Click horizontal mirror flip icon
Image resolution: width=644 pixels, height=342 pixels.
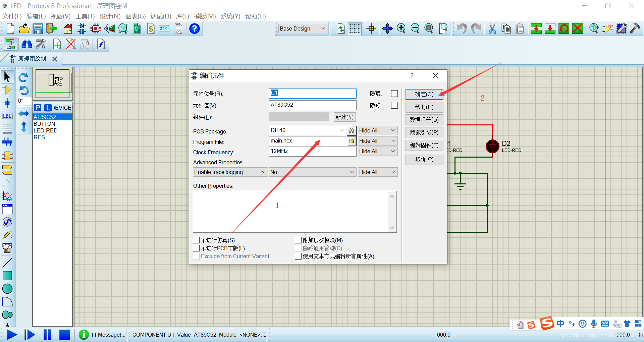[23, 114]
